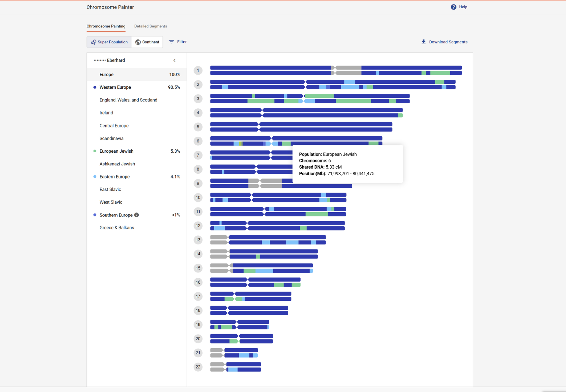The width and height of the screenshot is (566, 392).
Task: Click the Download Segments link
Action: [x=448, y=42]
